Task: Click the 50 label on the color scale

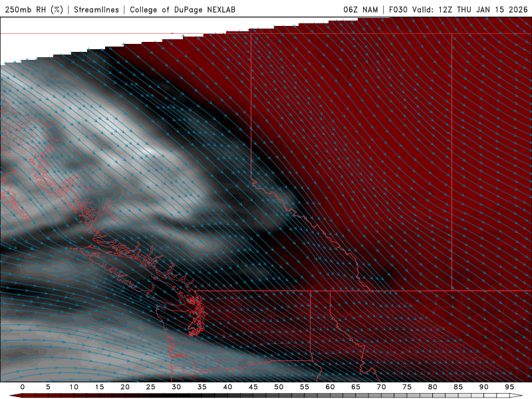Action: 279,387
